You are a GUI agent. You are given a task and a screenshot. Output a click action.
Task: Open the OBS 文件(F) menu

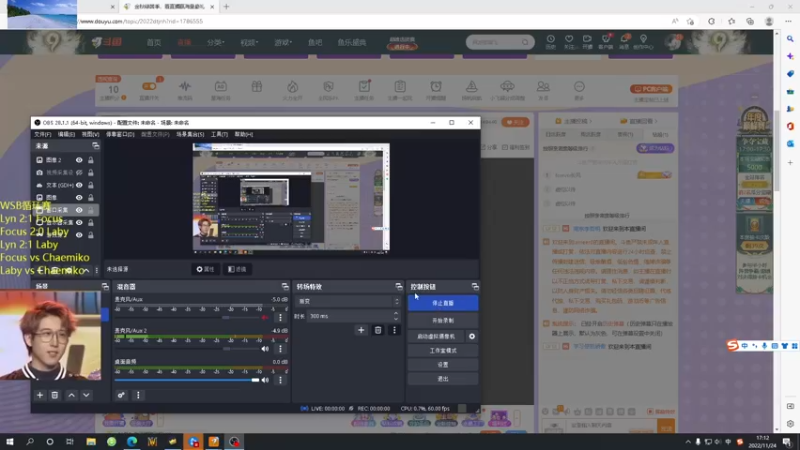[42, 134]
